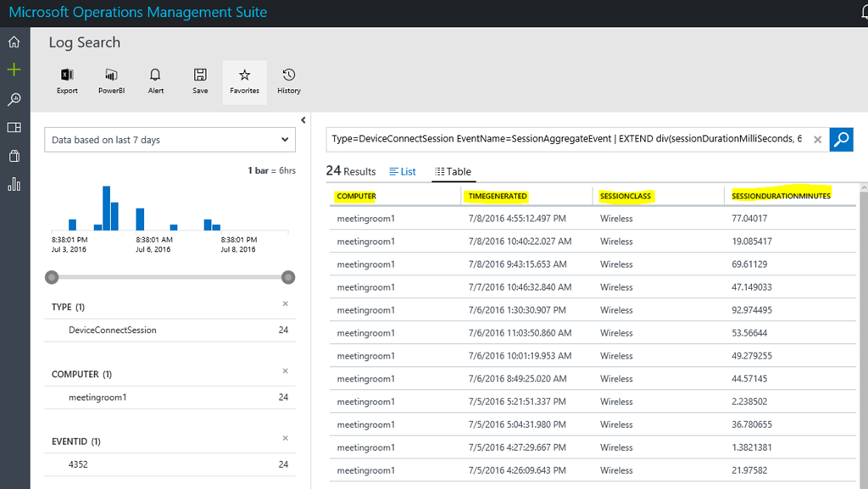Open search History
The height and width of the screenshot is (489, 868).
click(x=289, y=81)
